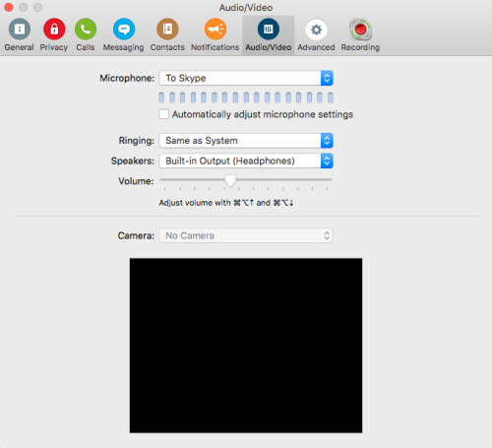Select the Contacts address book icon
The width and height of the screenshot is (492, 448).
click(x=167, y=30)
